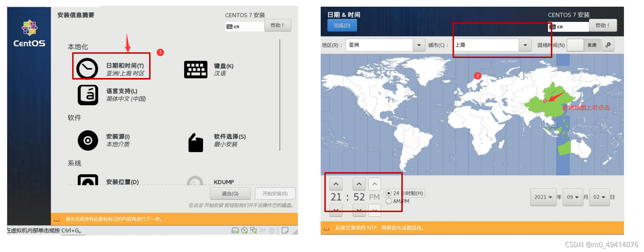Open the 软件选择(S) package icon
This screenshot has width=644, height=252.
pos(196,142)
